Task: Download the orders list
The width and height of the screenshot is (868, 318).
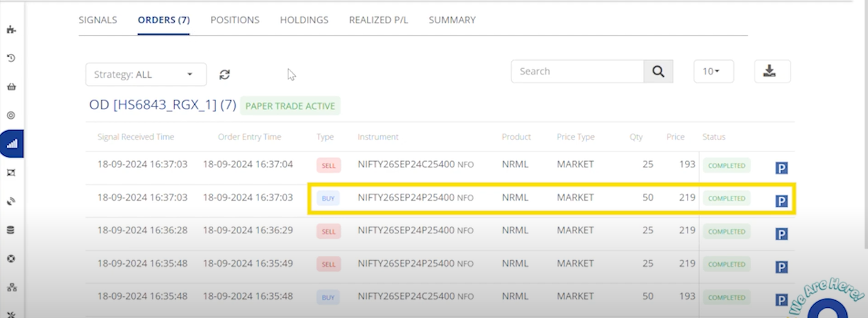Action: click(x=772, y=71)
